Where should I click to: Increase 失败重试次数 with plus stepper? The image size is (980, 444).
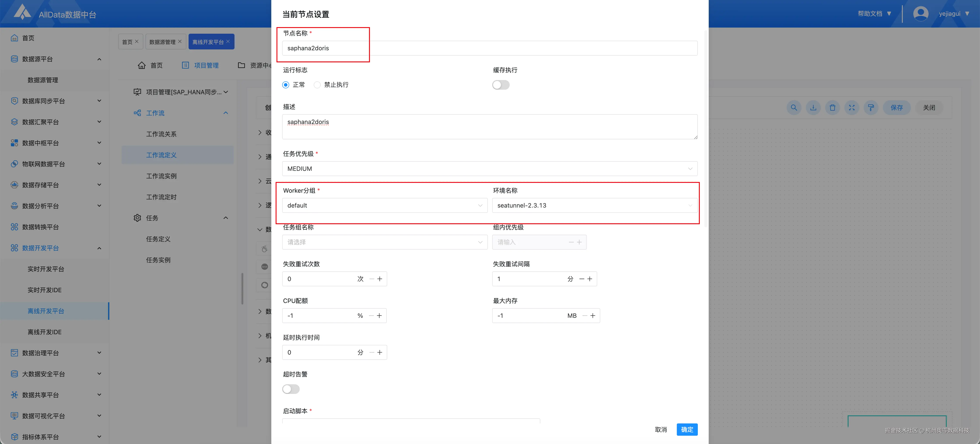point(380,279)
